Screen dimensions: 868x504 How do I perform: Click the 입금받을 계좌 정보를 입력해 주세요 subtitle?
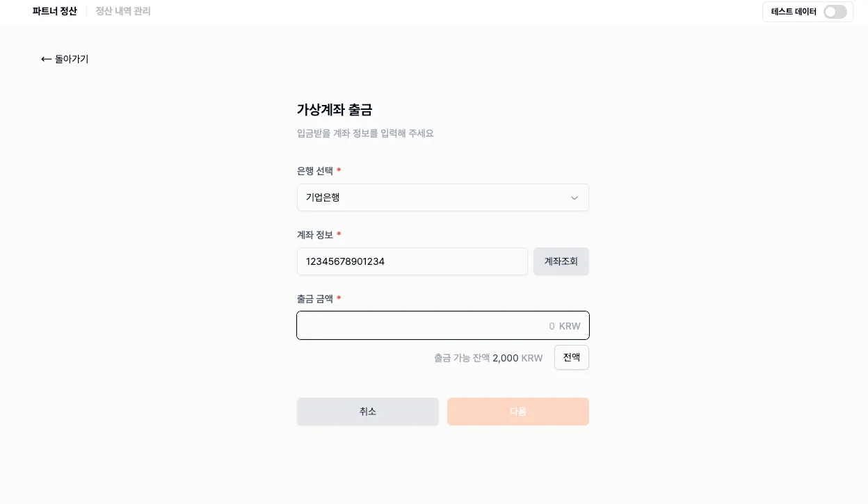365,133
